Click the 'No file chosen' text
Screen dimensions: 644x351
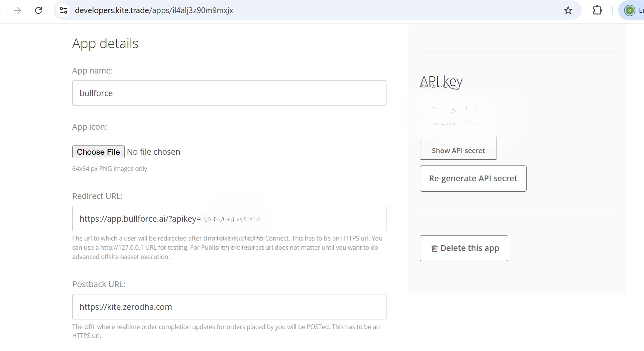click(x=154, y=152)
